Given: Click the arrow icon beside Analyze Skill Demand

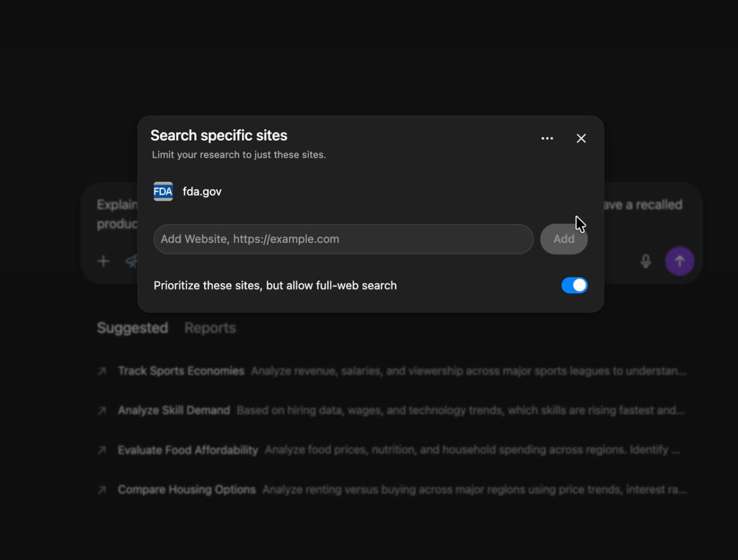Looking at the screenshot, I should [x=102, y=411].
